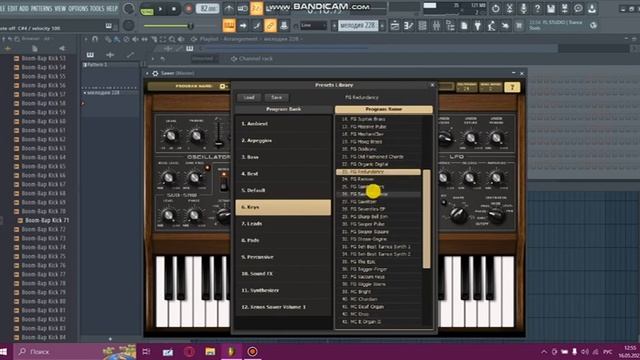
Task: Select preset '29. FG Sharp Bell Em'
Action: [378, 217]
